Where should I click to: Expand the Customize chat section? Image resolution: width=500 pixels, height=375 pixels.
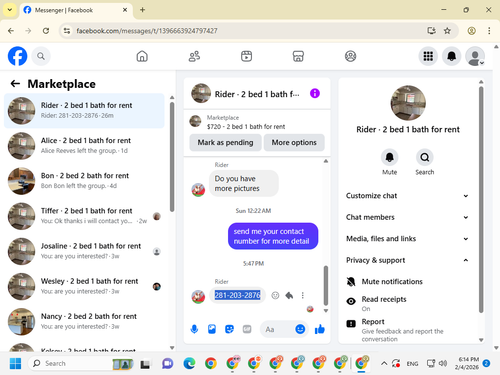(x=407, y=196)
